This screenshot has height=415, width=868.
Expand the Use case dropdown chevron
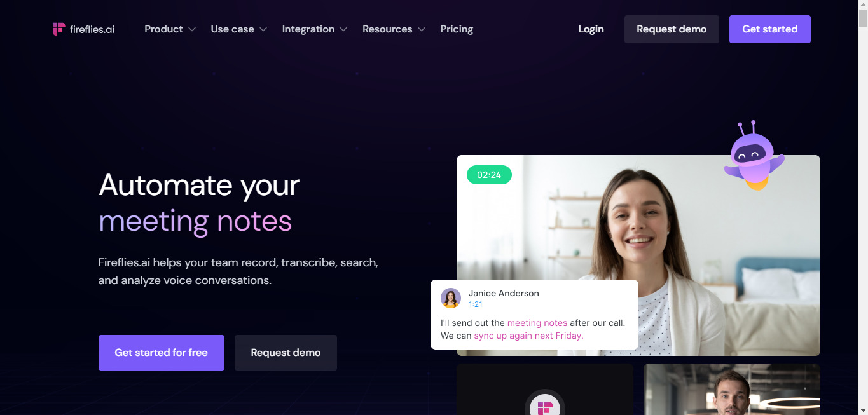pos(263,29)
